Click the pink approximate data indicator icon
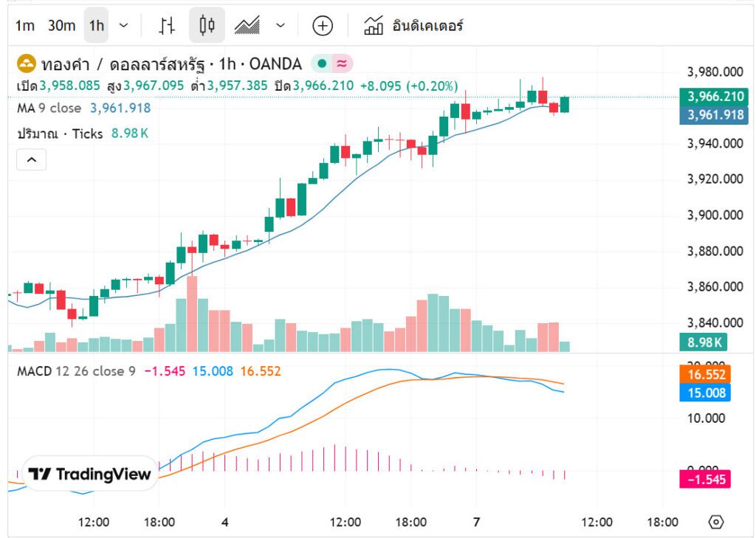Screen dimensions: 756x538 coord(342,63)
